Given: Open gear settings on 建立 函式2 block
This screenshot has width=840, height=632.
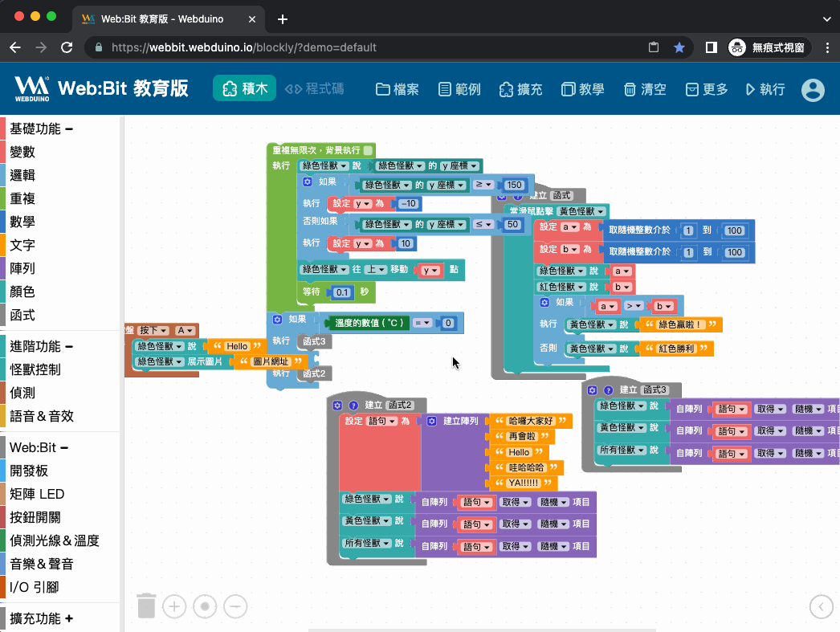Looking at the screenshot, I should [338, 405].
